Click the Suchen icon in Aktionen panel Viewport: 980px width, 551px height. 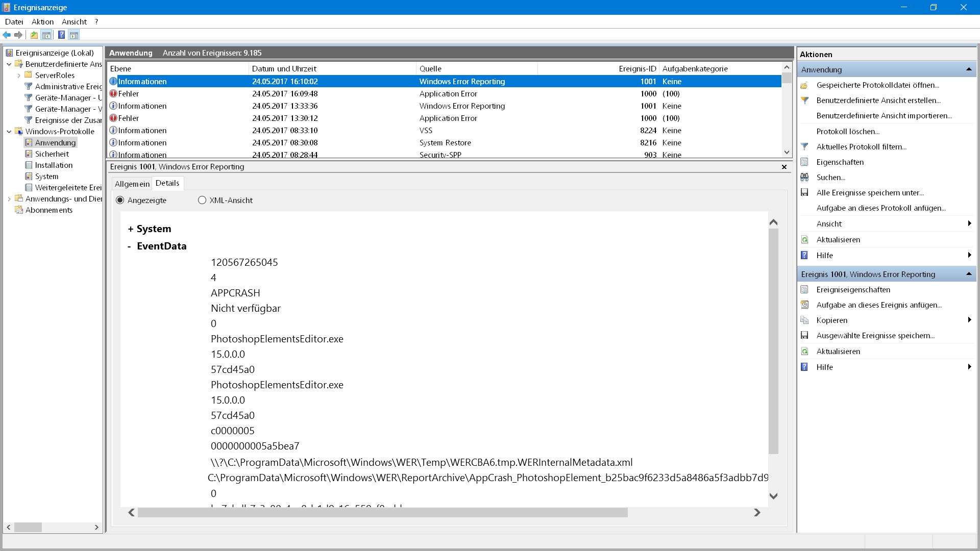tap(805, 177)
